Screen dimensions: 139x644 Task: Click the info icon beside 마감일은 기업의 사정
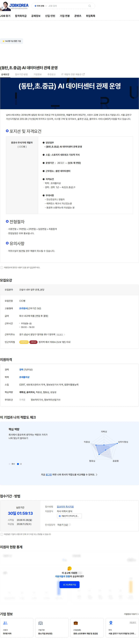pyautogui.click(x=2, y=534)
